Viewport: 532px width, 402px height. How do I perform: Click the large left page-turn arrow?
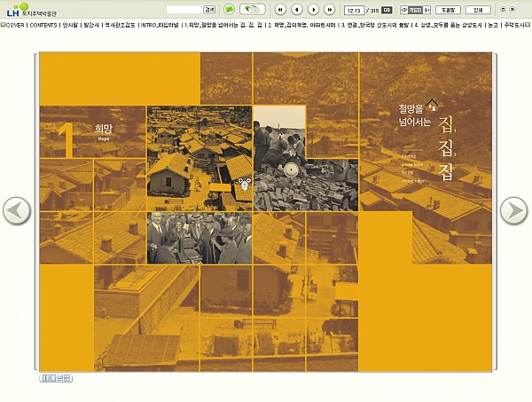tap(17, 210)
